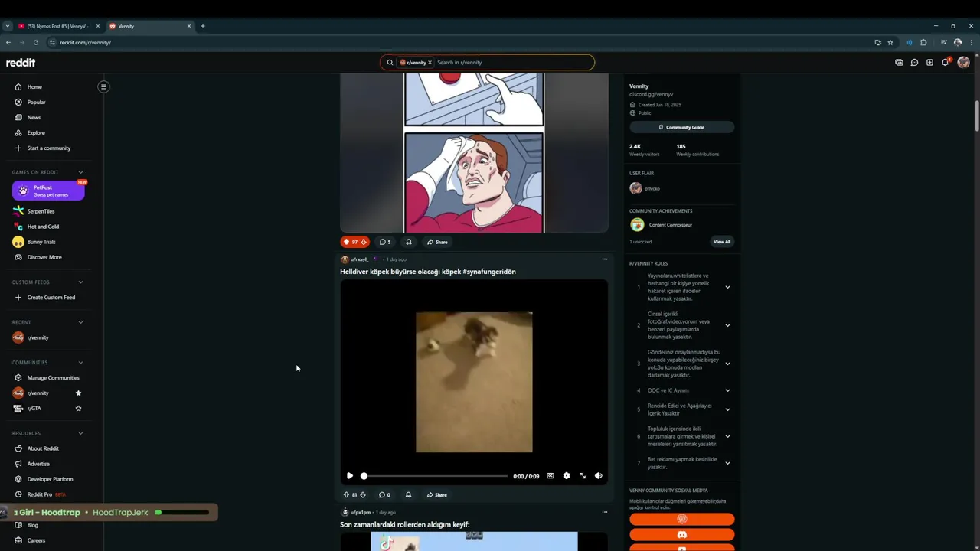Downvote the post with 97 votes
980x551 pixels.
364,242
